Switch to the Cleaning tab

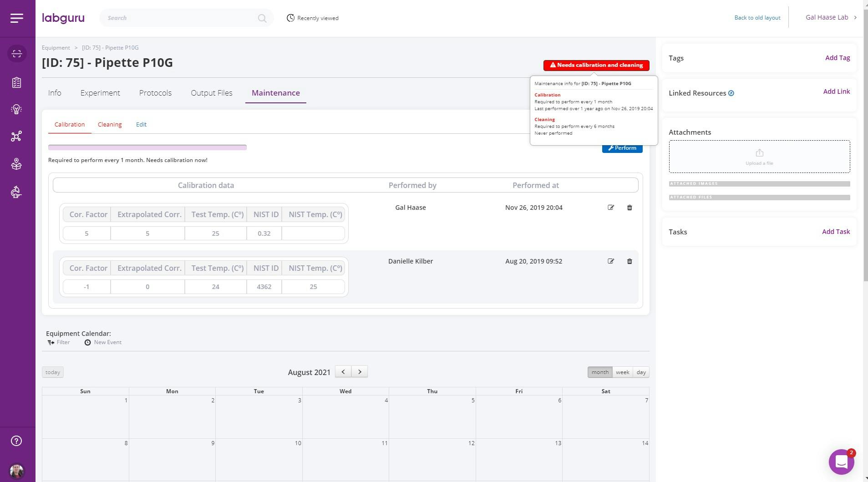tap(110, 124)
